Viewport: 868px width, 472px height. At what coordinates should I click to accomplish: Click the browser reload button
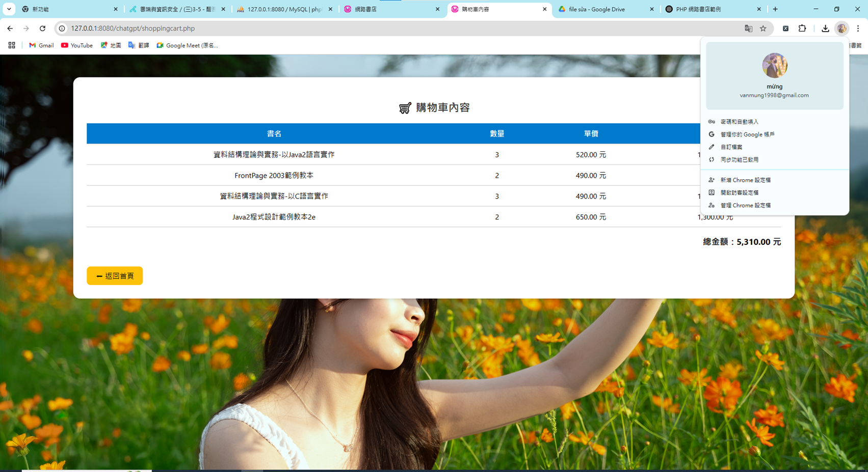[43, 29]
